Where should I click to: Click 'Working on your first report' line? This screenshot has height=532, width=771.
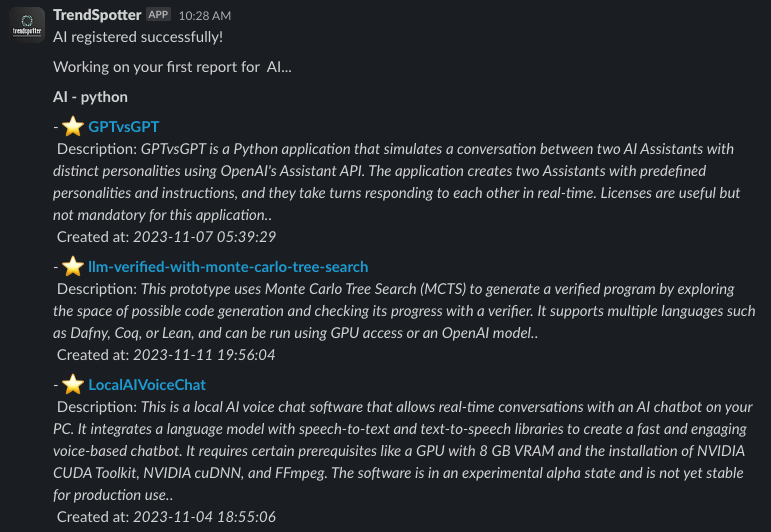point(172,67)
